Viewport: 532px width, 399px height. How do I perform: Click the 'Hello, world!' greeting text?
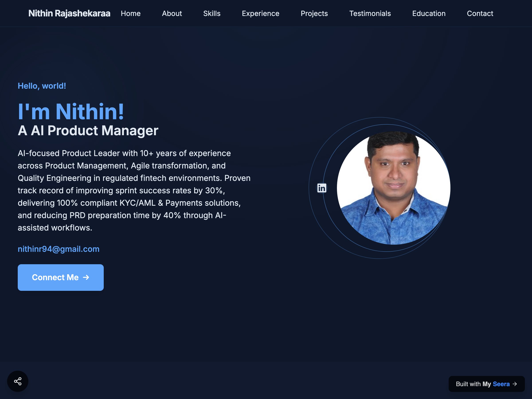(42, 86)
